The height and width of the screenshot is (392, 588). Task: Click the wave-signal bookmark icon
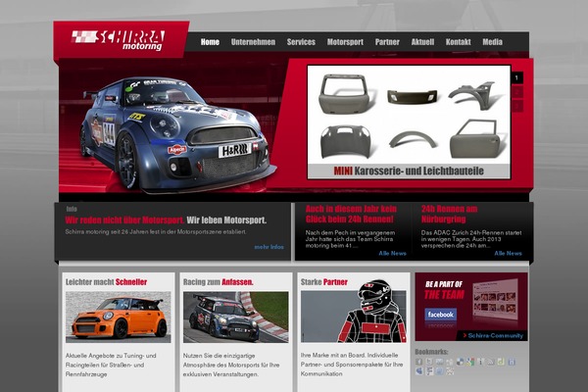tap(491, 362)
